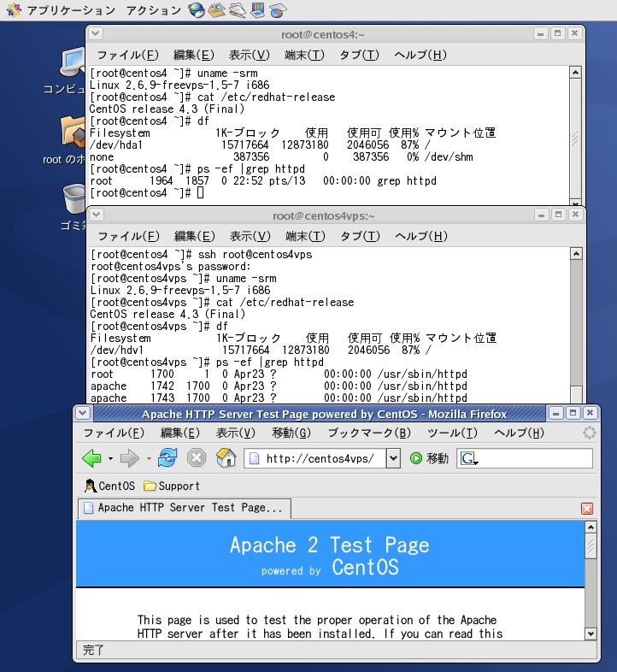
Task: Open ヘルプ menu in root@centos4vps terminal
Action: pos(421,236)
